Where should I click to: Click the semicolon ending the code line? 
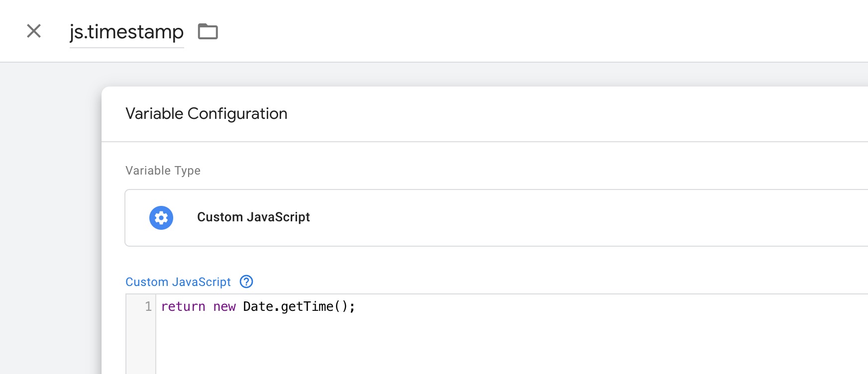click(352, 307)
